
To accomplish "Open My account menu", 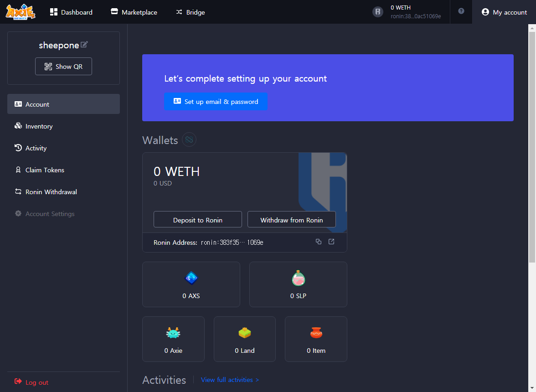I will [x=504, y=12].
